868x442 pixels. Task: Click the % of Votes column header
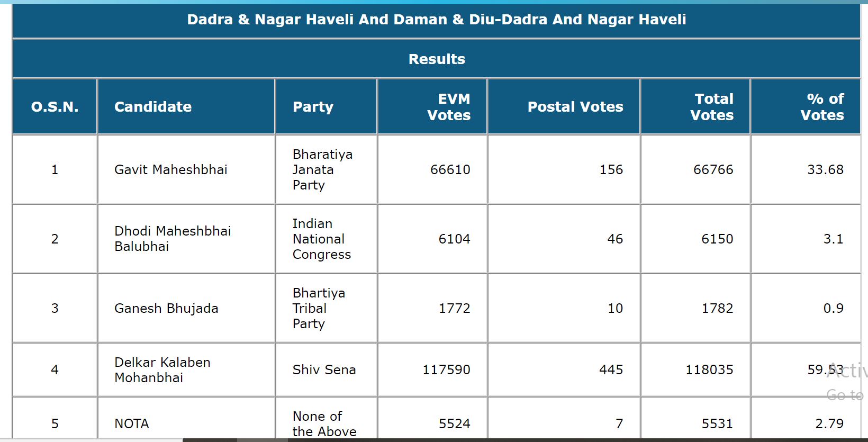point(822,107)
